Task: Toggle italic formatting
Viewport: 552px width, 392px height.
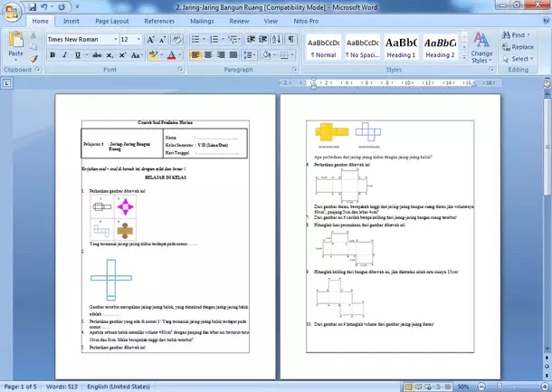Action: 65,55
